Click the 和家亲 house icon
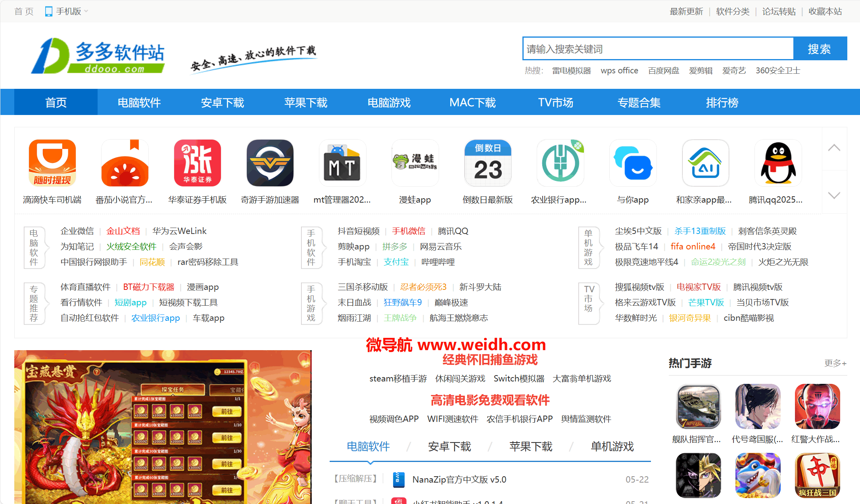Image resolution: width=860 pixels, height=504 pixels. click(x=705, y=163)
